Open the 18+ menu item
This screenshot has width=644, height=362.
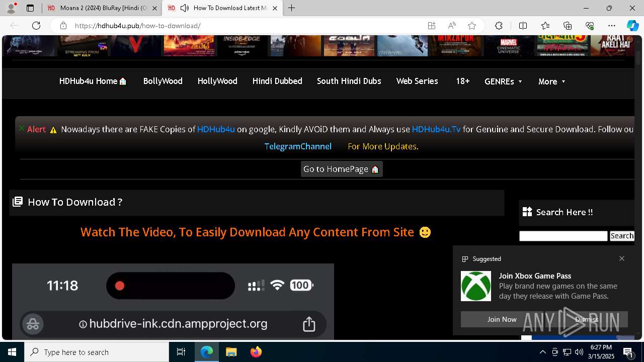[x=462, y=81]
